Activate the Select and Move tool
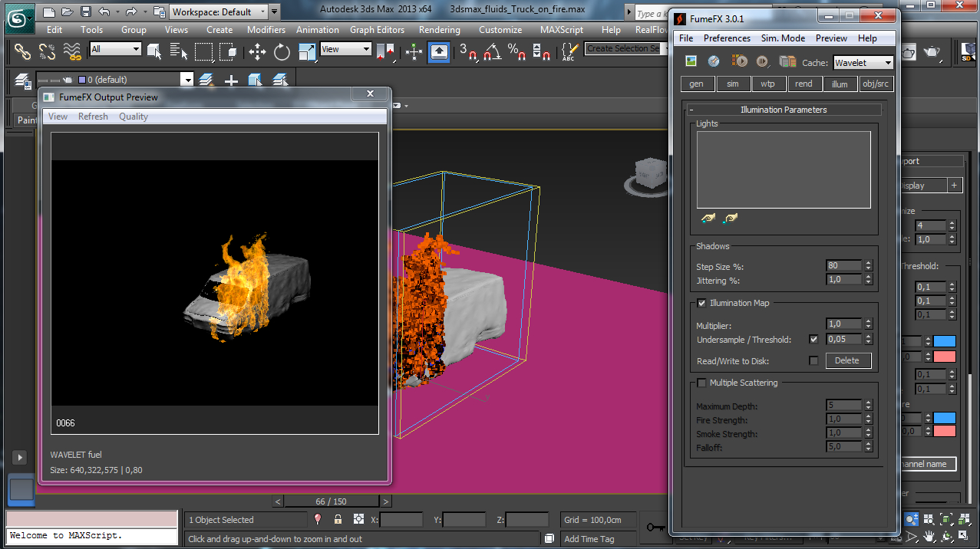This screenshot has width=980, height=549. (x=258, y=51)
